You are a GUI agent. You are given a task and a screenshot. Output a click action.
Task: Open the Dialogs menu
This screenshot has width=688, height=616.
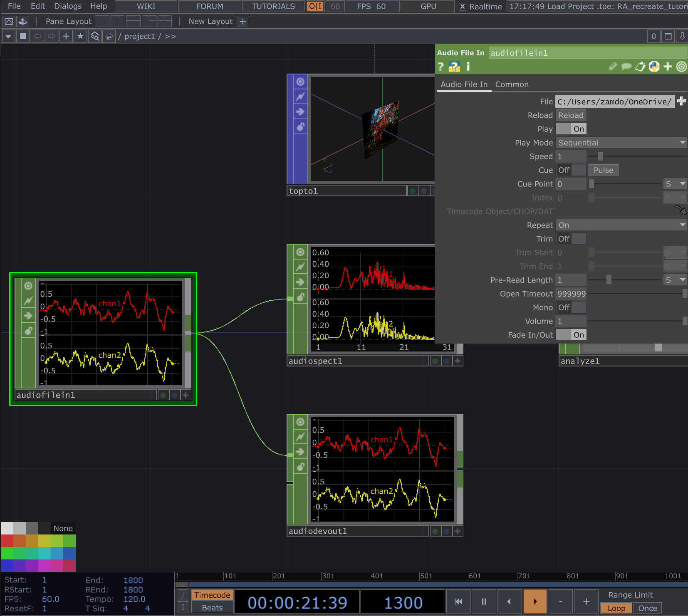click(67, 6)
